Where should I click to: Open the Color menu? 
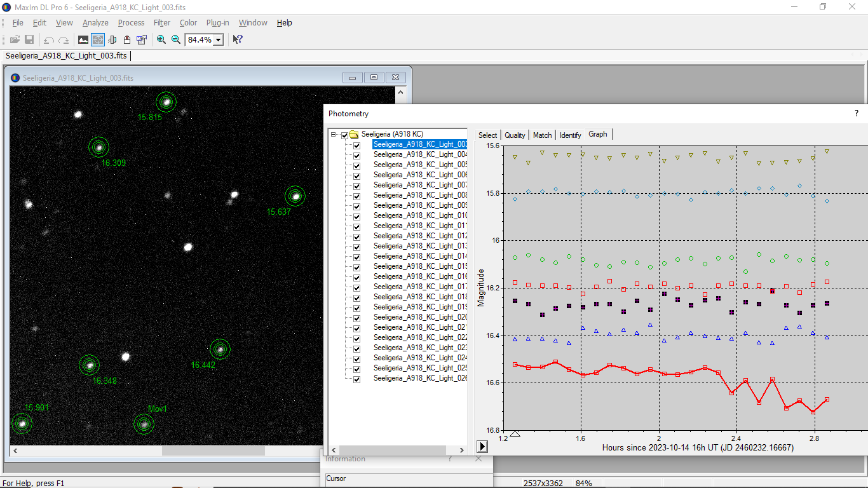point(188,22)
